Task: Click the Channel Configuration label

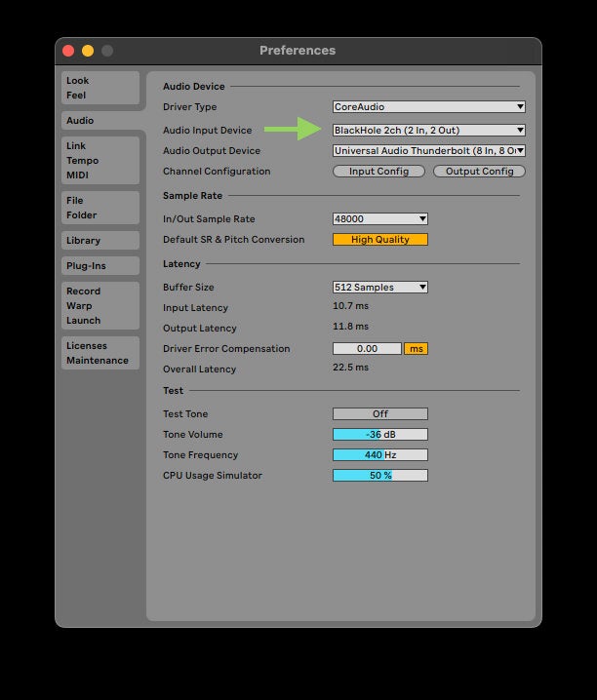Action: coord(217,172)
